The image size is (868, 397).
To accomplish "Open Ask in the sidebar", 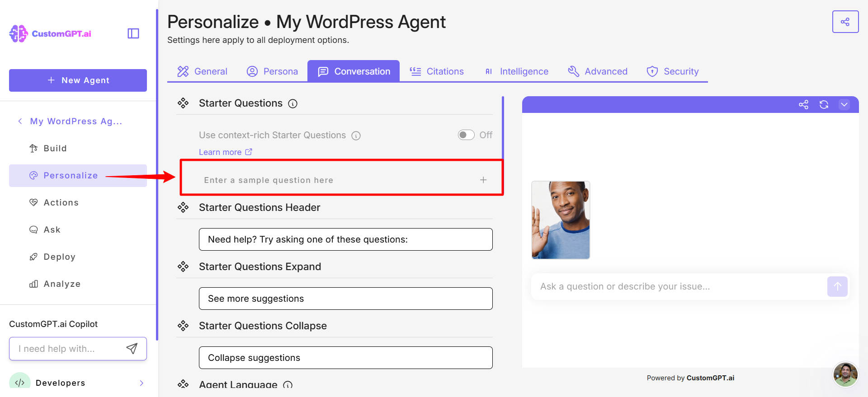I will (78, 229).
